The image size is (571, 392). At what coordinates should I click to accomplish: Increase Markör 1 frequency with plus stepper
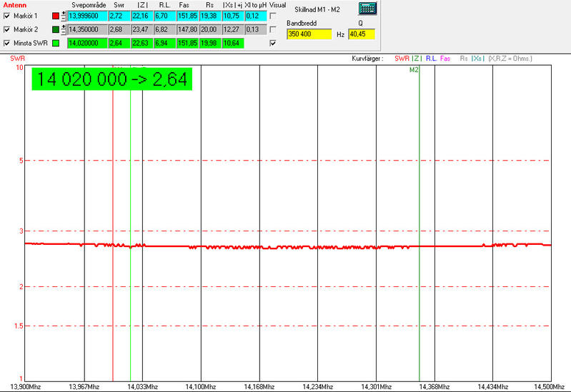click(64, 14)
